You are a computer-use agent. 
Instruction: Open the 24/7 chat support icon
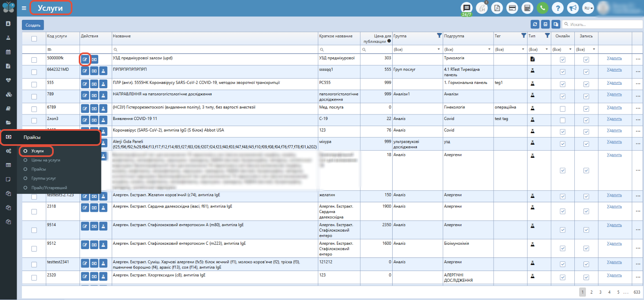point(467,8)
